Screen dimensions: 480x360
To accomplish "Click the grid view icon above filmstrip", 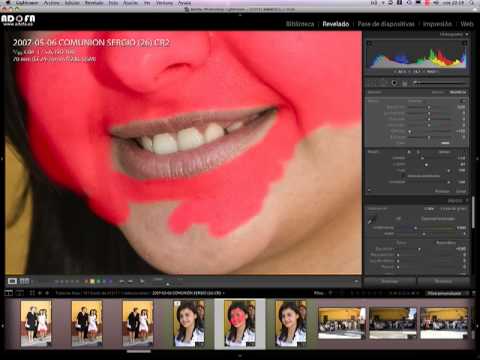I will click(x=32, y=293).
